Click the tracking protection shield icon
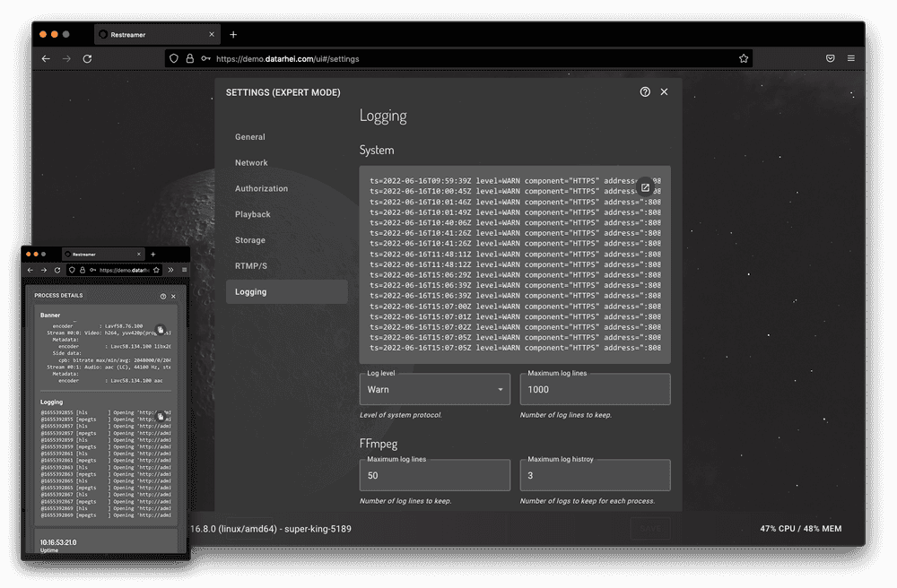This screenshot has width=897, height=588. [x=172, y=57]
